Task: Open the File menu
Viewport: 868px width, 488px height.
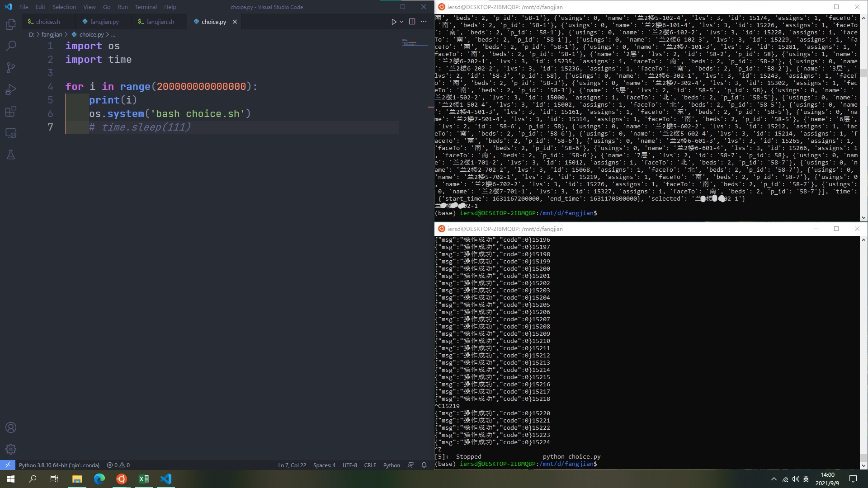Action: pos(24,7)
